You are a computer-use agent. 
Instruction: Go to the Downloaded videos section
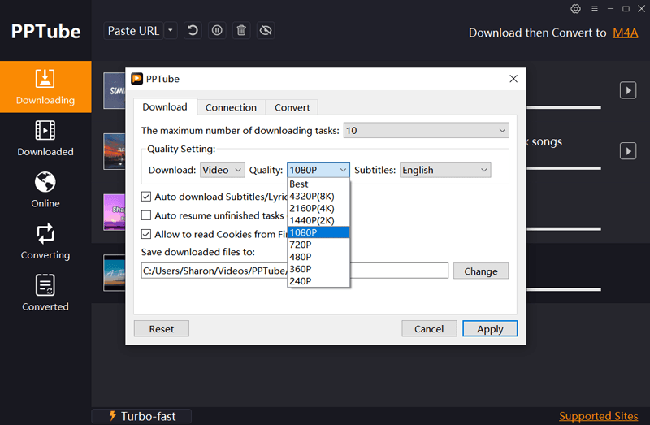tap(44, 138)
